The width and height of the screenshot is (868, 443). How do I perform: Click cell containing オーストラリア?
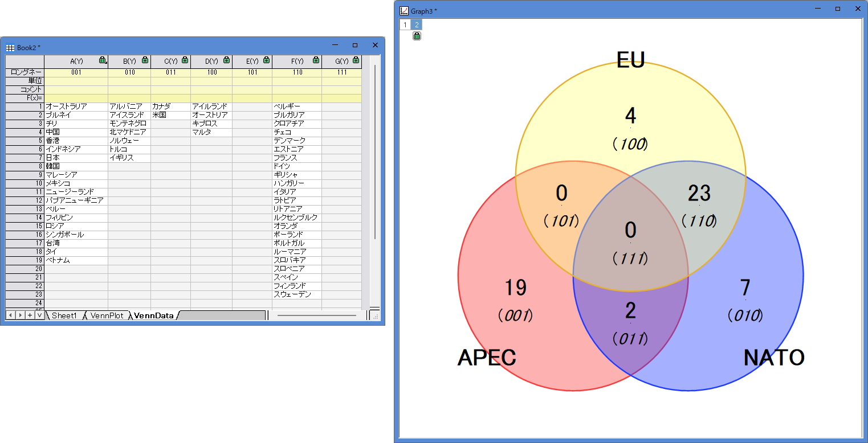click(x=76, y=106)
